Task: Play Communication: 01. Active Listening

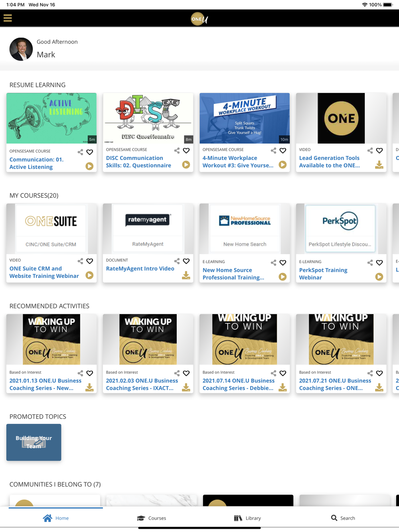Action: (x=89, y=166)
